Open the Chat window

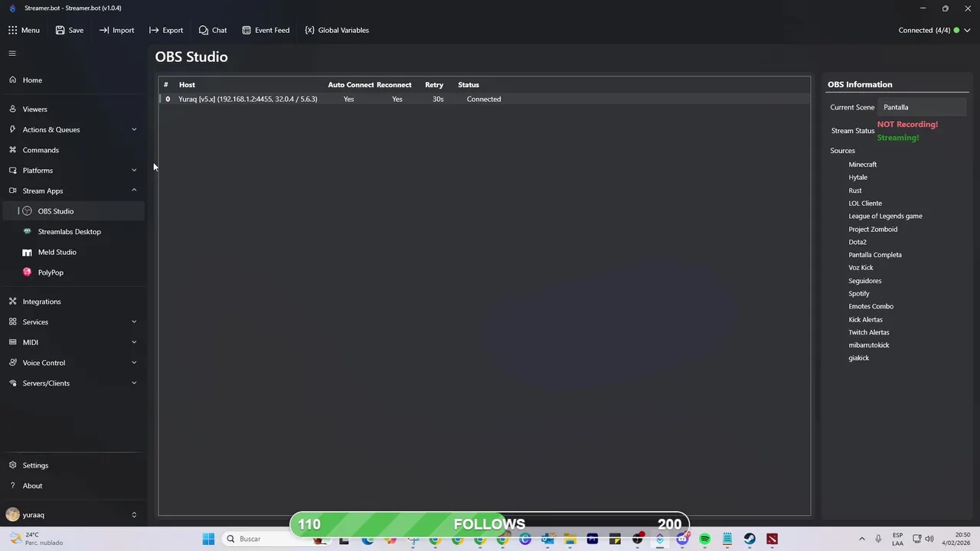pyautogui.click(x=213, y=30)
